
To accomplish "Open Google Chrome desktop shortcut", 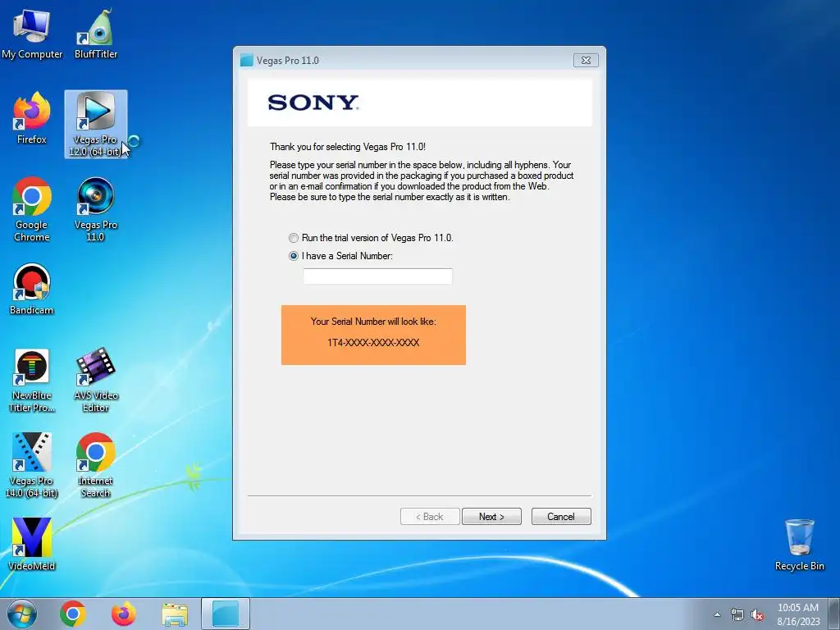I will pos(32,209).
